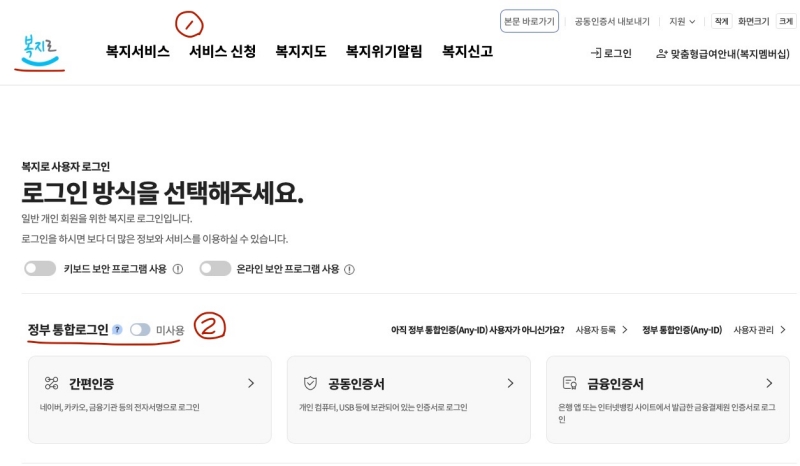Click the 간편인증 icon
The image size is (800, 466).
[x=52, y=383]
